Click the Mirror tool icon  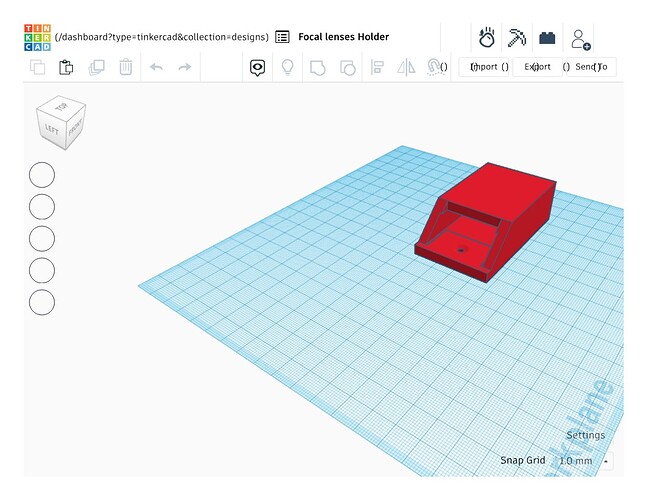(x=406, y=67)
